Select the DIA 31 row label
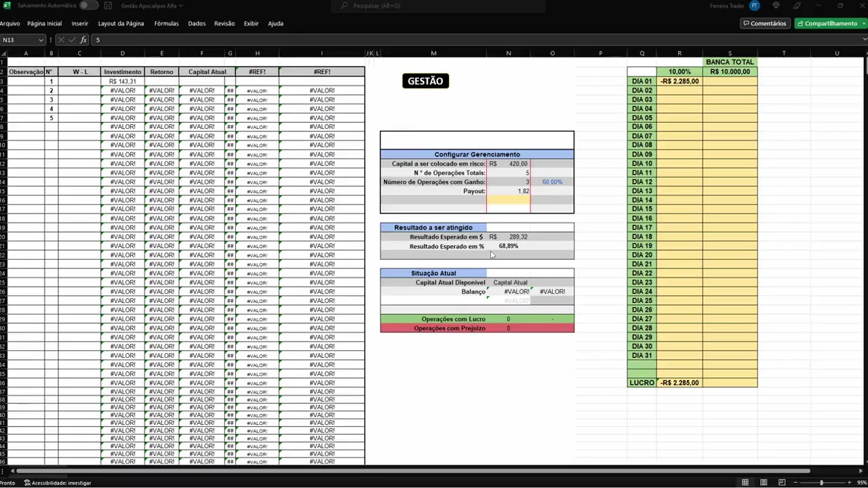868x488 pixels. pos(642,356)
